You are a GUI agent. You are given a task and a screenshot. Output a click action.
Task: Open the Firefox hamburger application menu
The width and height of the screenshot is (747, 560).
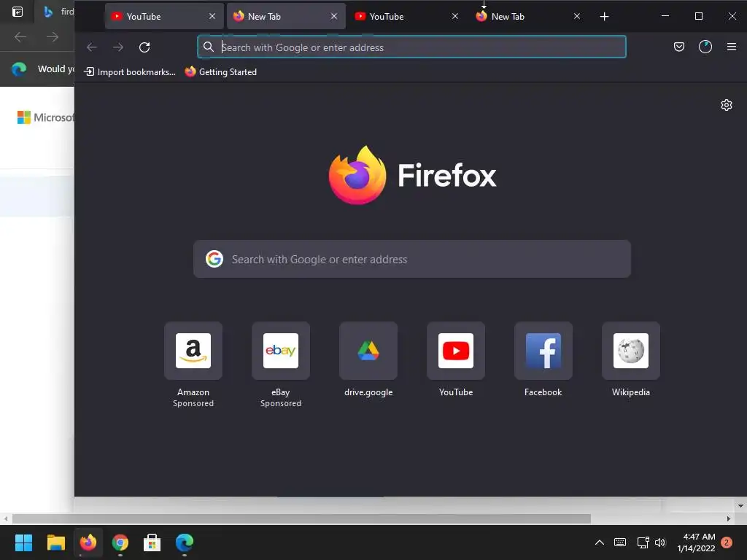(732, 47)
